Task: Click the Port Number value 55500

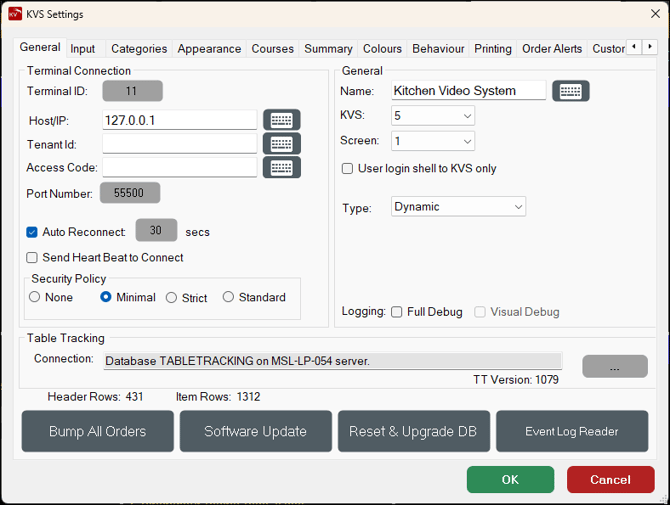Action: [x=130, y=193]
